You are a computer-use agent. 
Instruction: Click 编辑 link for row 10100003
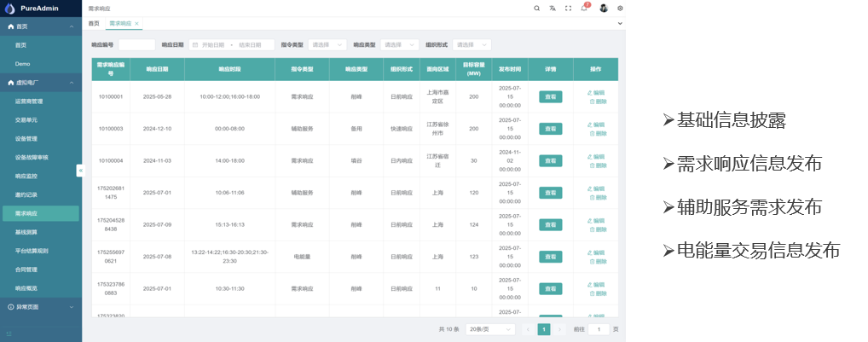tap(596, 125)
